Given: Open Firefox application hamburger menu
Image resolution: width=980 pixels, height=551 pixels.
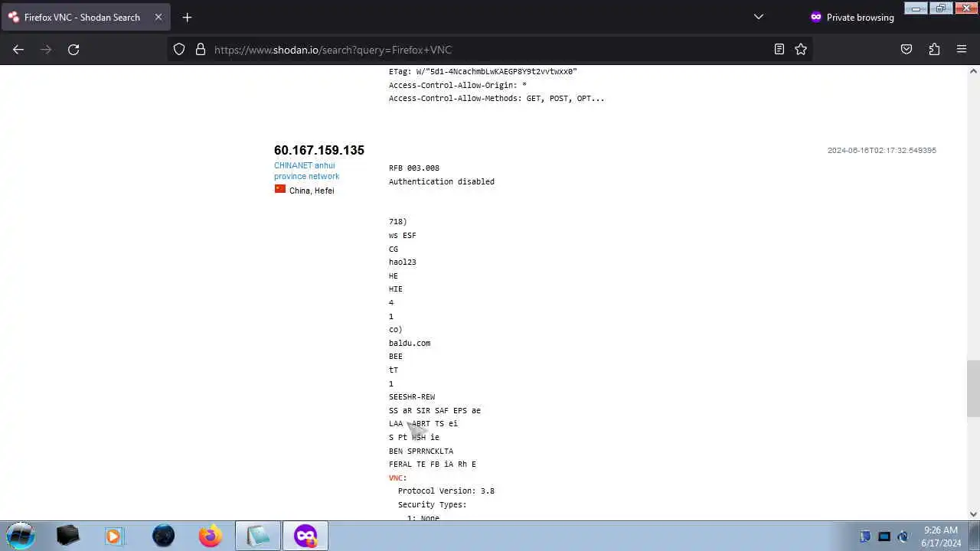Looking at the screenshot, I should tap(962, 49).
